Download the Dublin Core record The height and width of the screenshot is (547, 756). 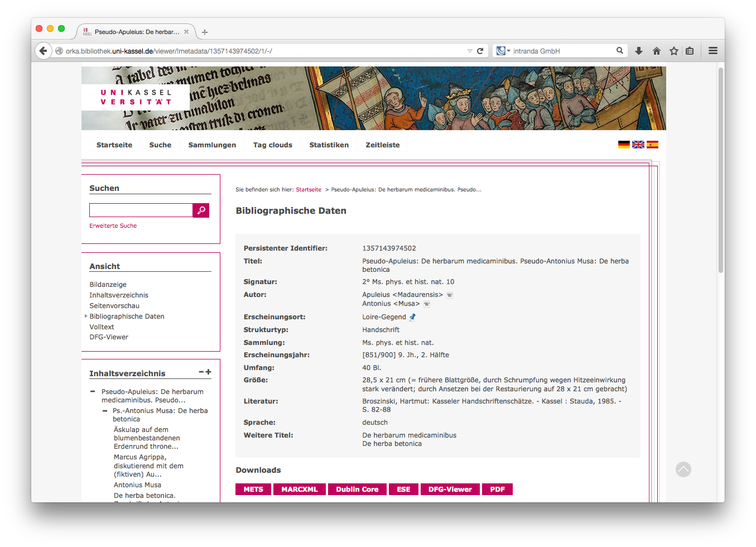pos(357,490)
